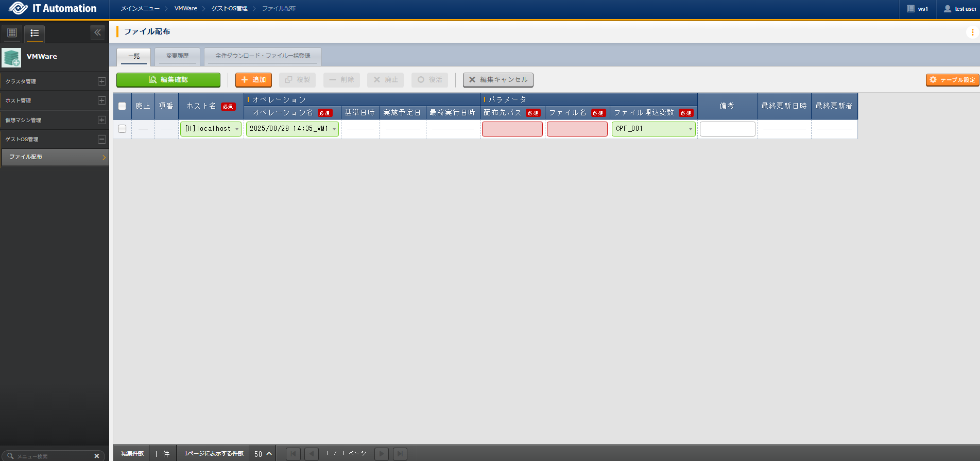
Task: Open 全件ダウンロード・ファイル一括登録 tab
Action: click(263, 56)
